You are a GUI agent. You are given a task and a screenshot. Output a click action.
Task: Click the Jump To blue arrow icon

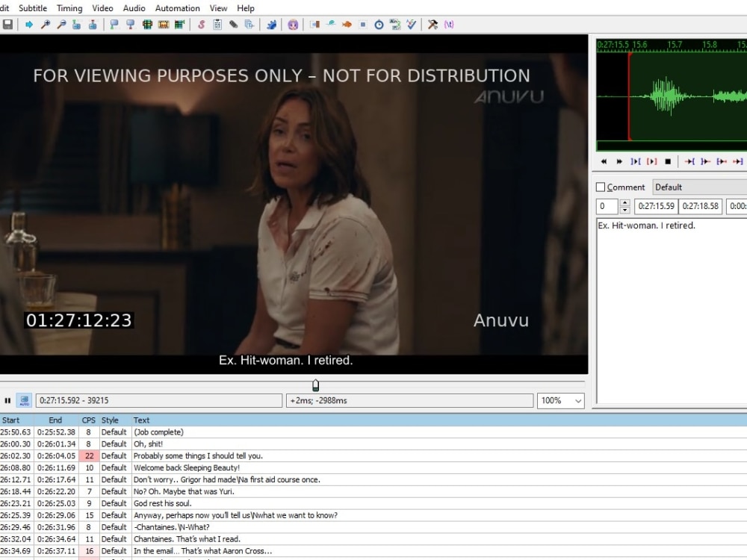(x=29, y=25)
